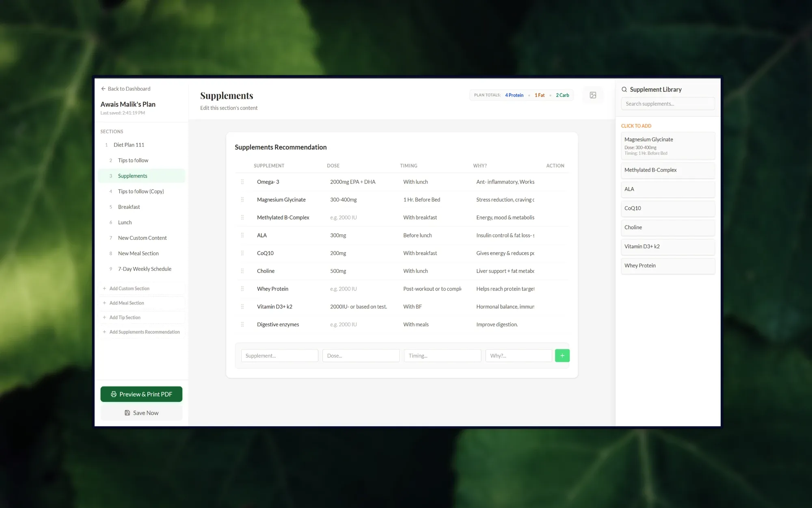The height and width of the screenshot is (508, 812).
Task: Click Save Now button
Action: (x=141, y=413)
